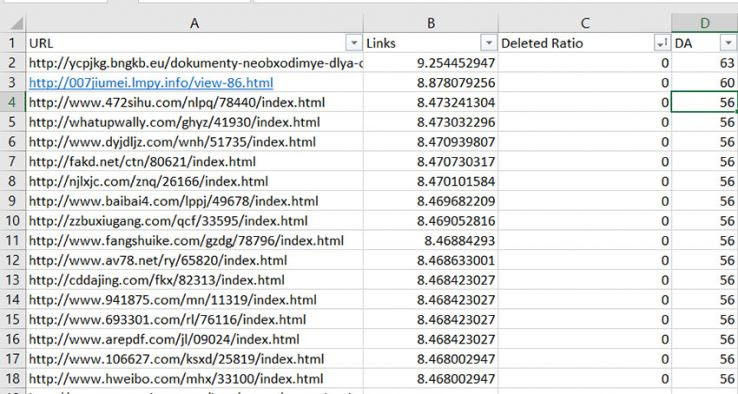This screenshot has width=738, height=394.
Task: Select the Links value 8.469682209
Action: click(431, 201)
